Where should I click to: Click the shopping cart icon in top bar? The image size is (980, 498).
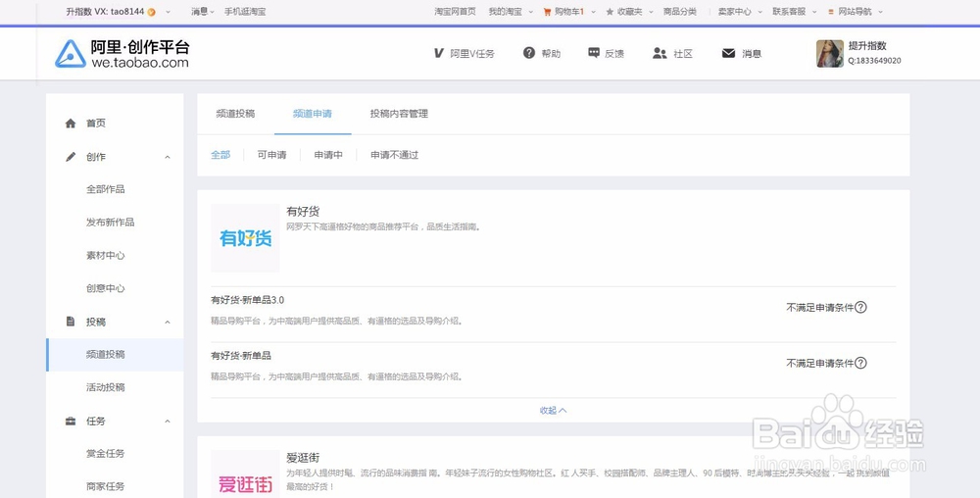click(x=548, y=11)
